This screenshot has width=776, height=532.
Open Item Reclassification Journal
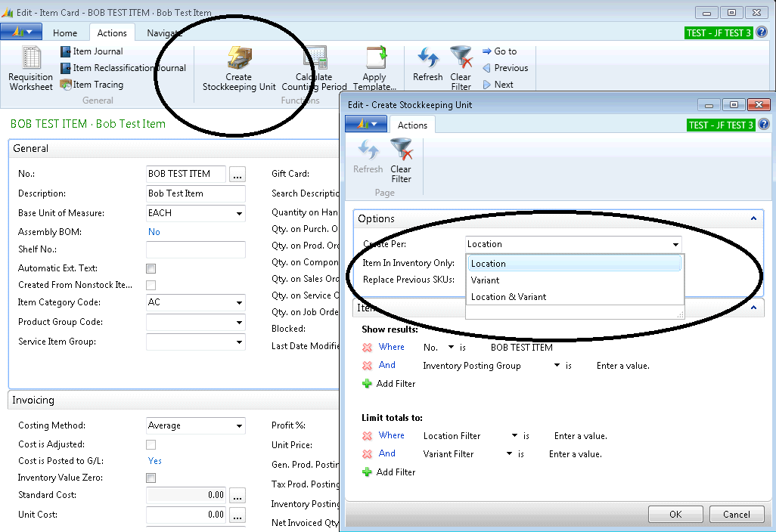coord(123,68)
